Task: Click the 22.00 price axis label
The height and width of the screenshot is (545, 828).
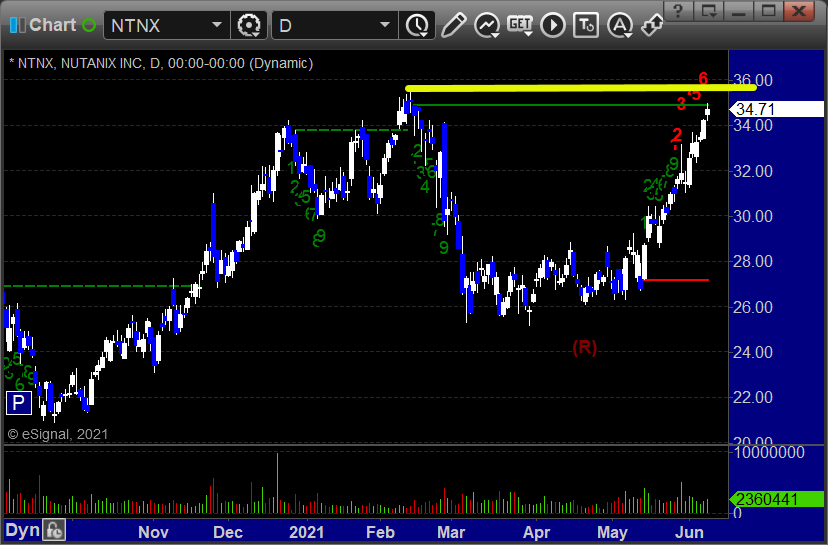Action: (753, 397)
